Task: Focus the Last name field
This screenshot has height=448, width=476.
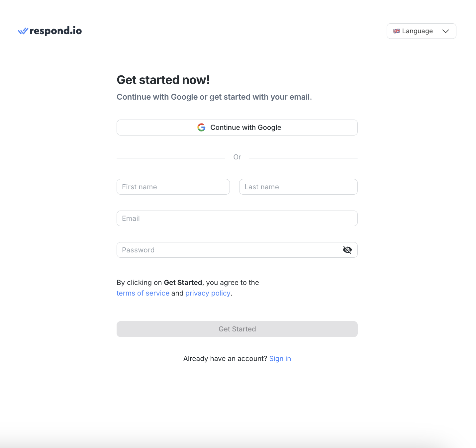Action: coord(298,187)
